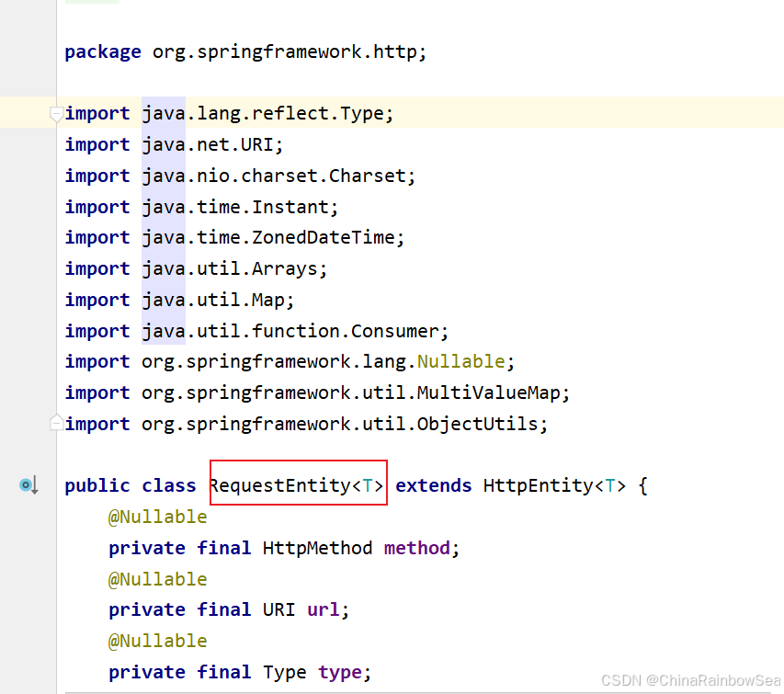Click the Nullable import reference
This screenshot has width=784, height=694.
tap(461, 361)
